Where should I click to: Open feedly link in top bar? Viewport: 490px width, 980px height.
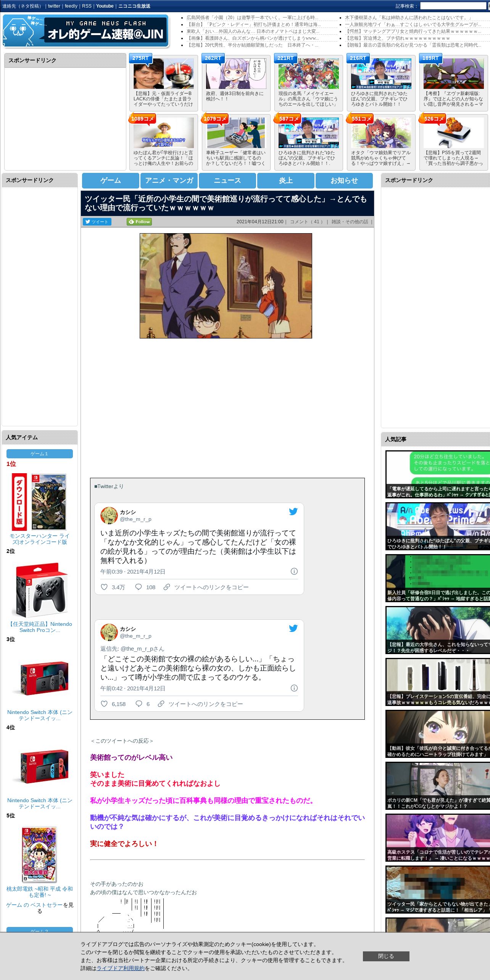(x=71, y=6)
